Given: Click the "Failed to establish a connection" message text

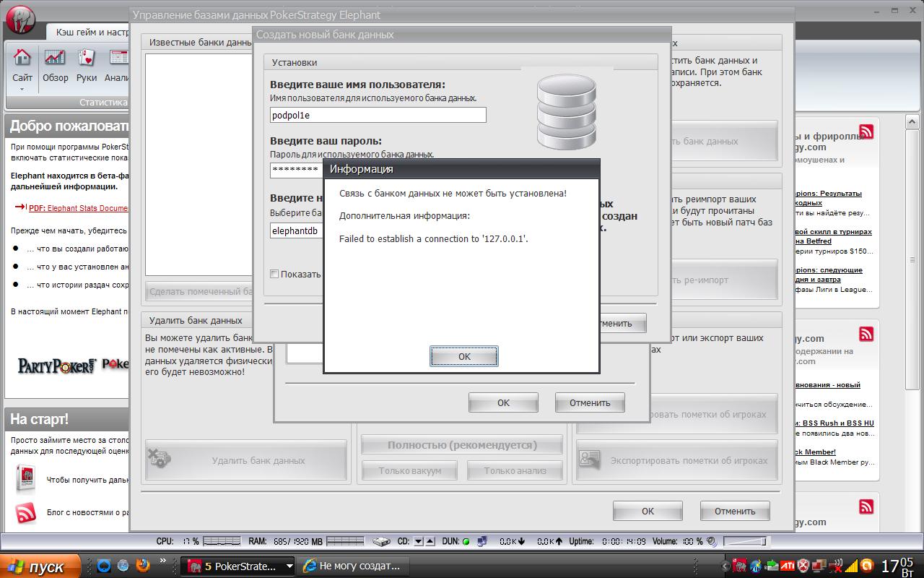Looking at the screenshot, I should 434,238.
